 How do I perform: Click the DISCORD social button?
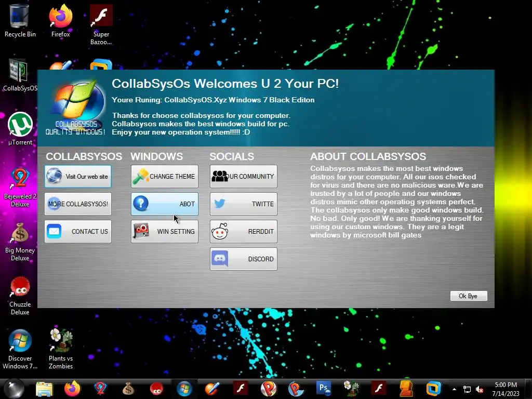point(244,259)
